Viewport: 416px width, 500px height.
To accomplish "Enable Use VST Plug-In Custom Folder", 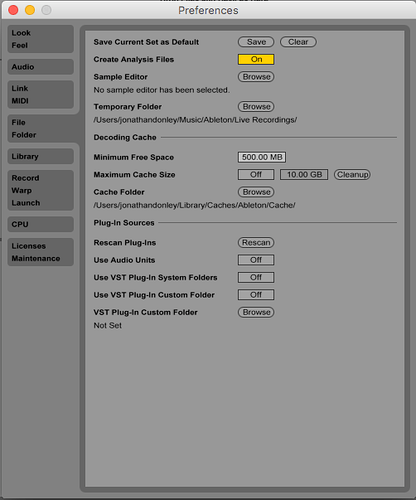I will pyautogui.click(x=256, y=295).
